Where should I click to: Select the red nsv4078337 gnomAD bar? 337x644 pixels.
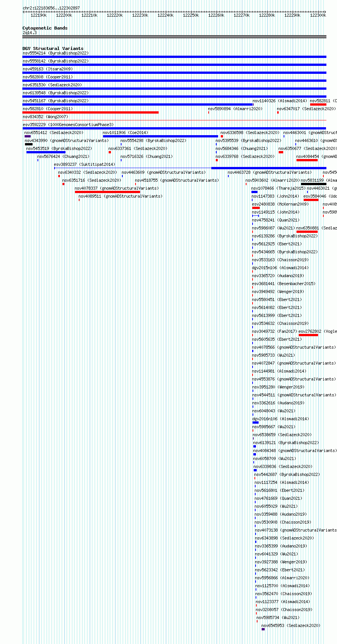click(108, 192)
